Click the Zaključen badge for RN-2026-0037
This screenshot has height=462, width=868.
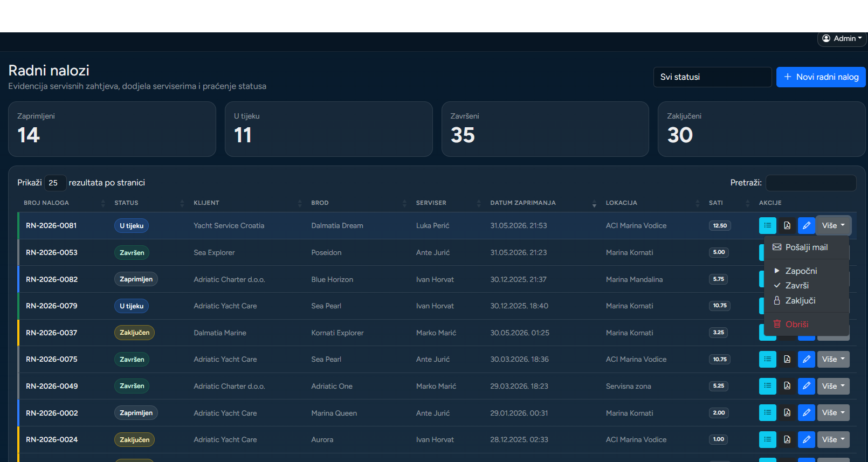coord(134,333)
